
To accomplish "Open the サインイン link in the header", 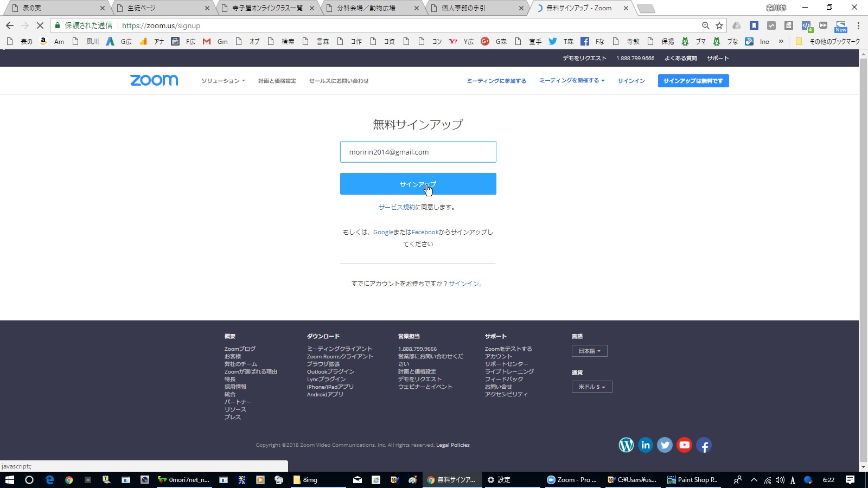I will pyautogui.click(x=631, y=81).
